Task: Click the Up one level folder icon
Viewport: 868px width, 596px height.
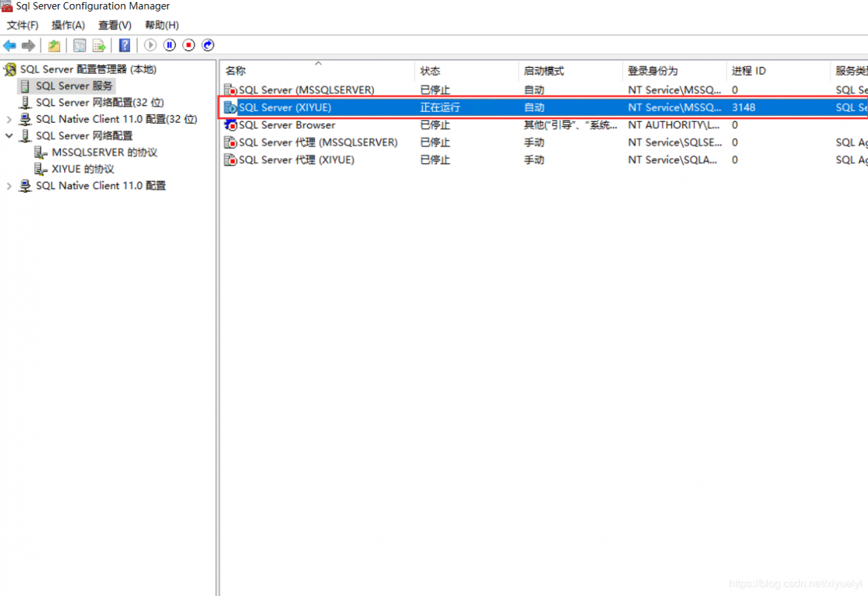Action: 54,45
